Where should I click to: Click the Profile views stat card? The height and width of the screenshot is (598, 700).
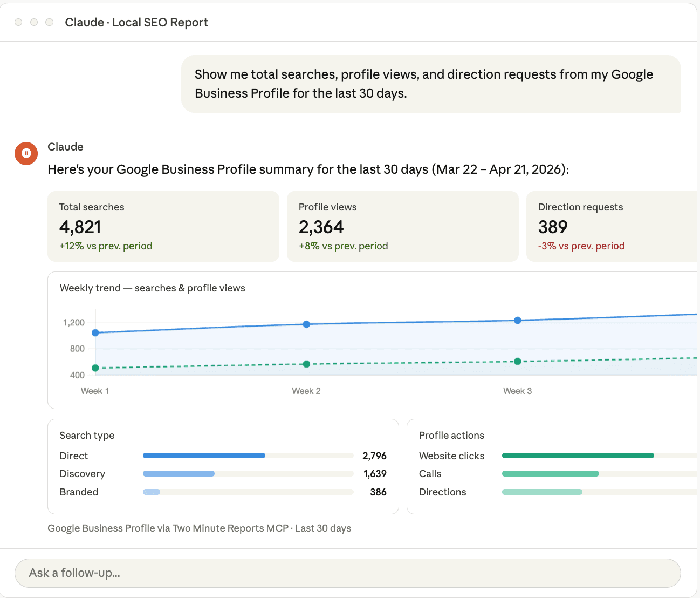(x=403, y=226)
